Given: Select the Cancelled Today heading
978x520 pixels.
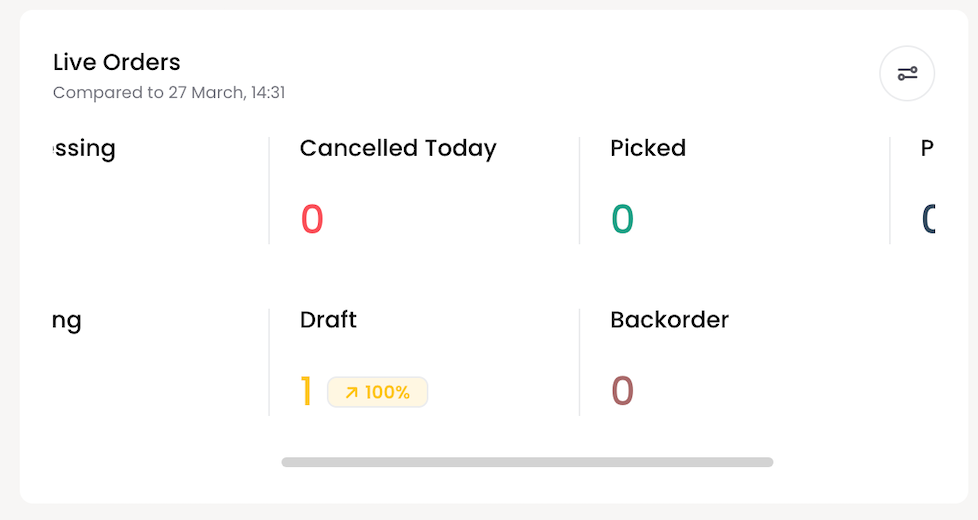Looking at the screenshot, I should pos(398,148).
